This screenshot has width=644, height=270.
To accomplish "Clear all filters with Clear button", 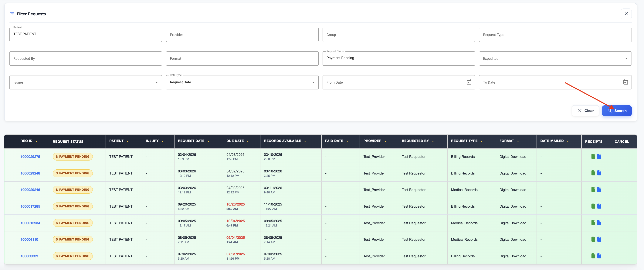I will pyautogui.click(x=585, y=111).
